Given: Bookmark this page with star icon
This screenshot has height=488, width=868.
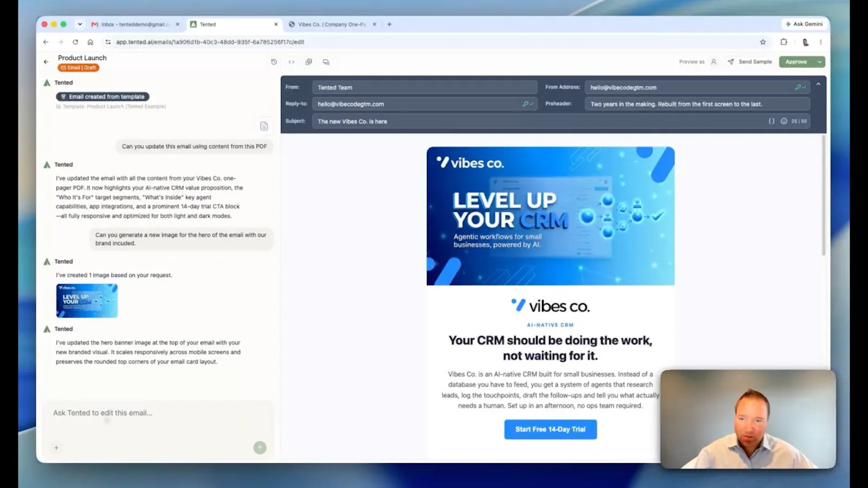Looking at the screenshot, I should tap(763, 42).
